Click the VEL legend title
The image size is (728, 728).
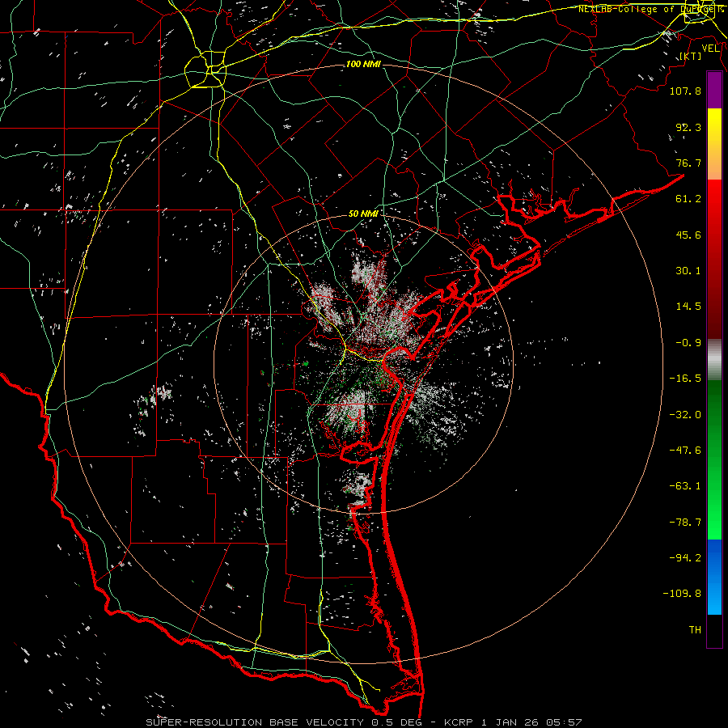[x=710, y=49]
